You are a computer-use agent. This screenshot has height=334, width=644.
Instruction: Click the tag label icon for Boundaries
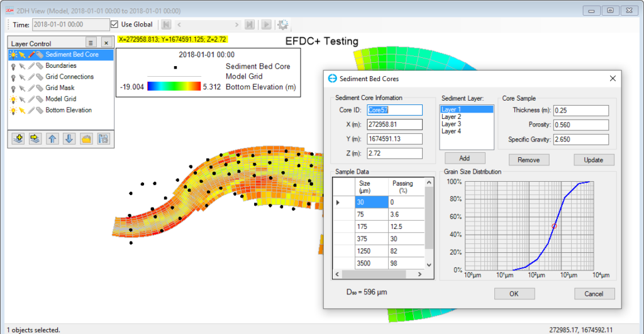point(39,66)
